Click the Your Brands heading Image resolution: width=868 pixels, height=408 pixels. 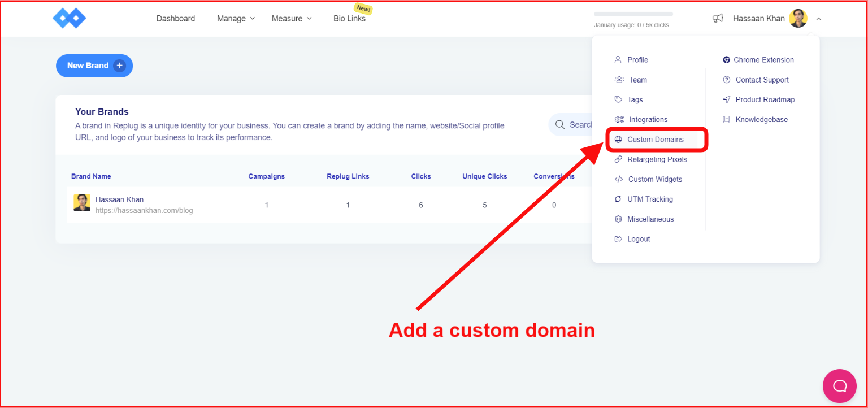click(102, 112)
